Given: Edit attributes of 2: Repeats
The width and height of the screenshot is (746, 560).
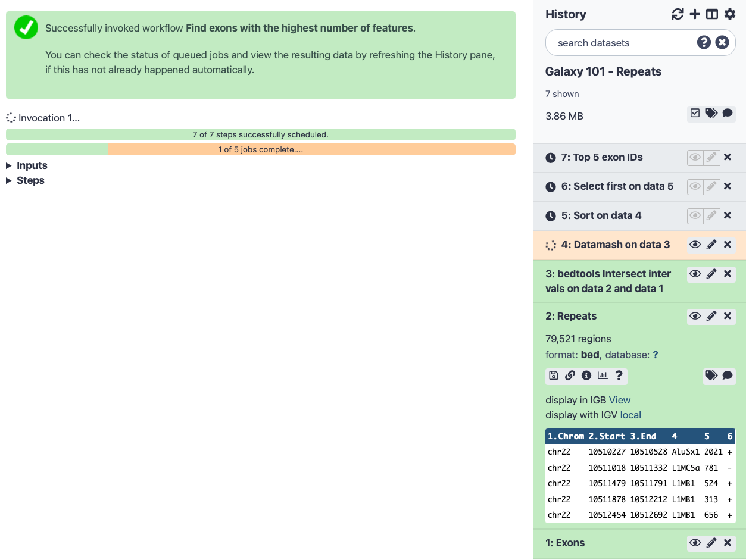Looking at the screenshot, I should 711,316.
